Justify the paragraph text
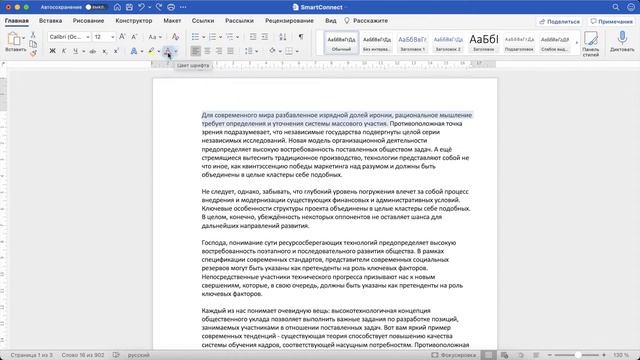Image resolution: width=640 pixels, height=360 pixels. pos(231,51)
